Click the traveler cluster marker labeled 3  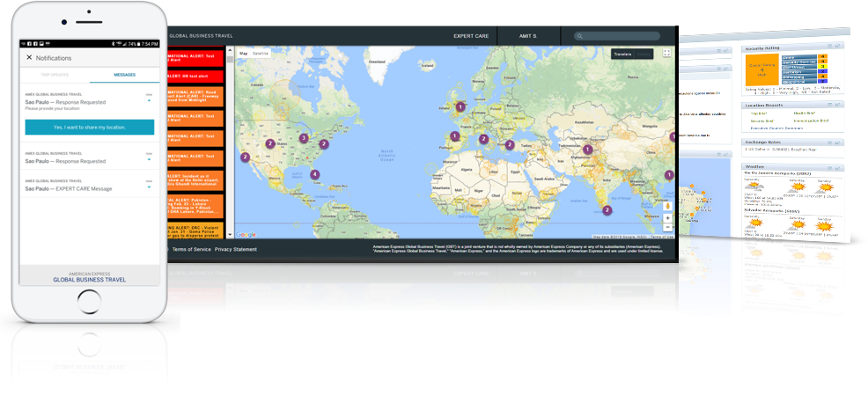pos(304,138)
